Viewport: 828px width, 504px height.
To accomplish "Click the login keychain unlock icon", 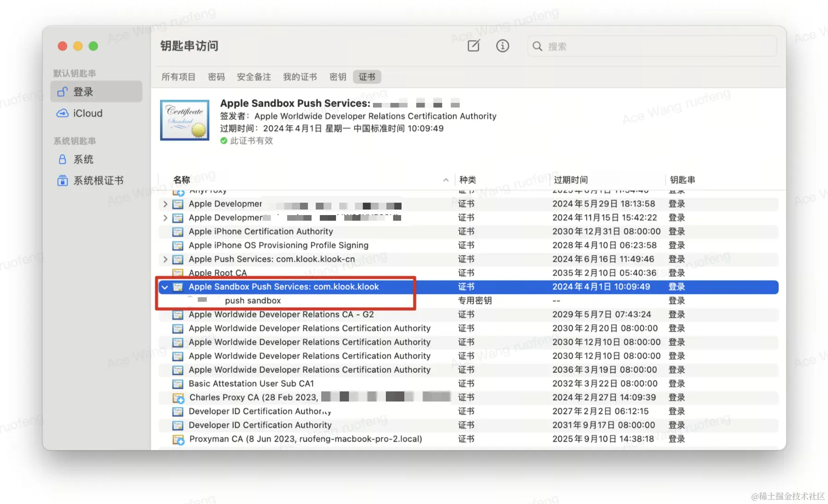I will [x=62, y=92].
